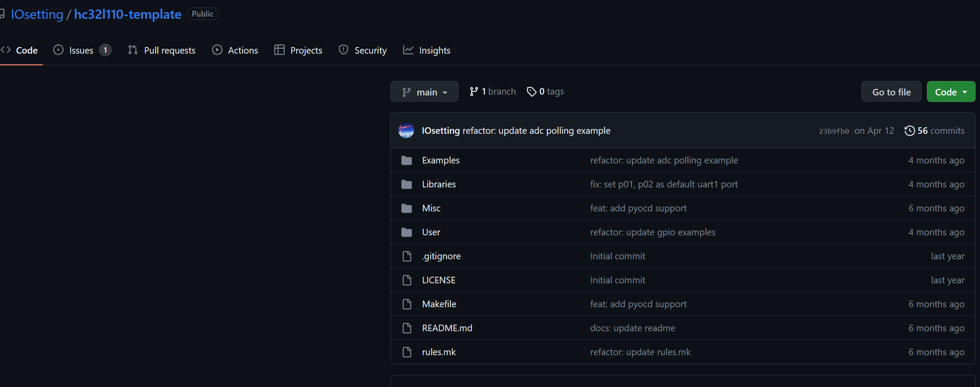Open the Misc folder

tap(431, 208)
